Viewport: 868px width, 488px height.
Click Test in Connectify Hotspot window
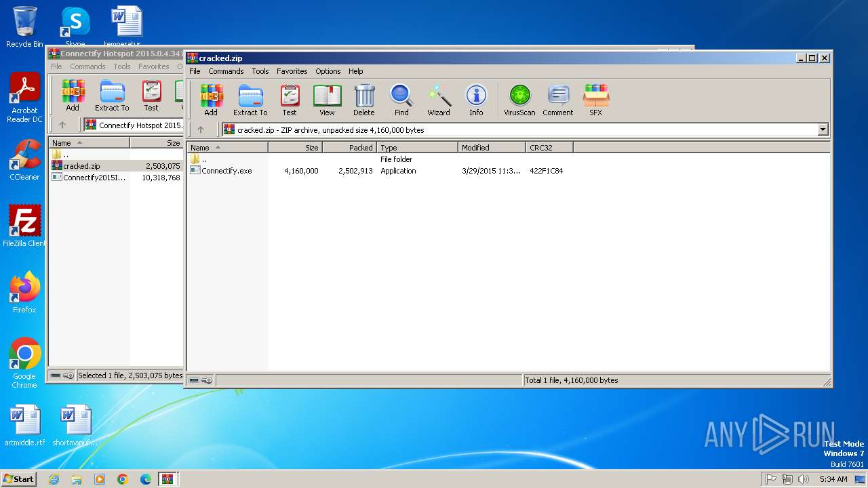[151, 96]
